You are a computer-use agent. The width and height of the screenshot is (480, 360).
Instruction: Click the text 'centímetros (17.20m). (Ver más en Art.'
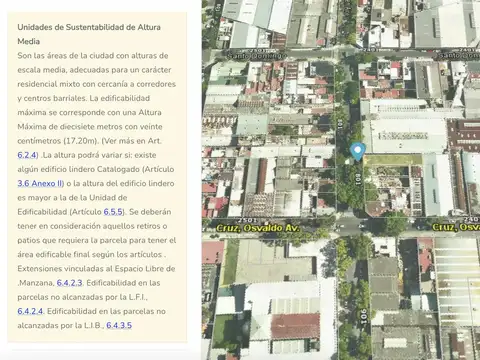point(89,141)
